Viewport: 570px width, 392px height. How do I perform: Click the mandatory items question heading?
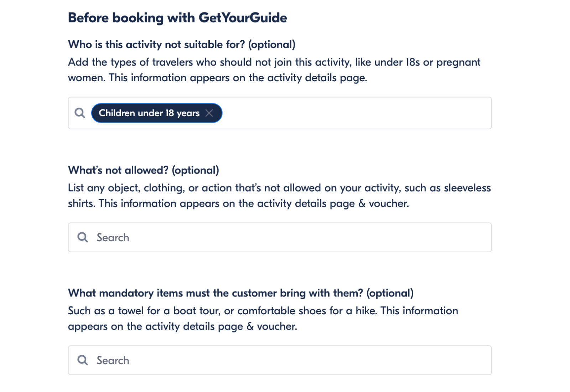(240, 293)
